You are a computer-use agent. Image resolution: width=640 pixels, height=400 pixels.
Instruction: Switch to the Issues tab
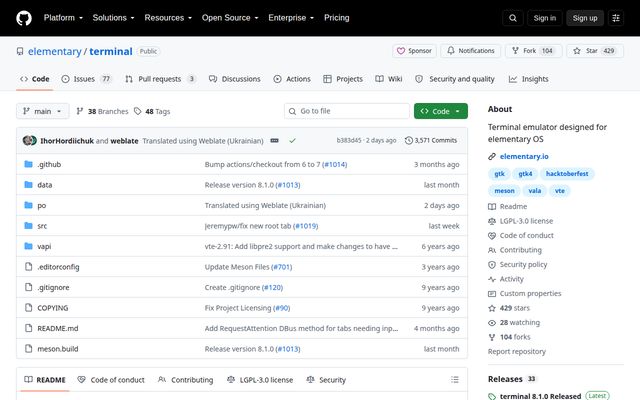[x=86, y=79]
